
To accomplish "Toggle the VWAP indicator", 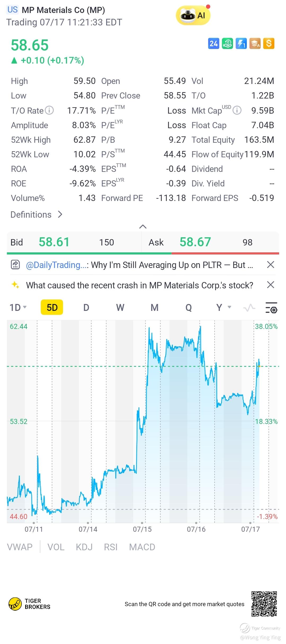I will (20, 547).
